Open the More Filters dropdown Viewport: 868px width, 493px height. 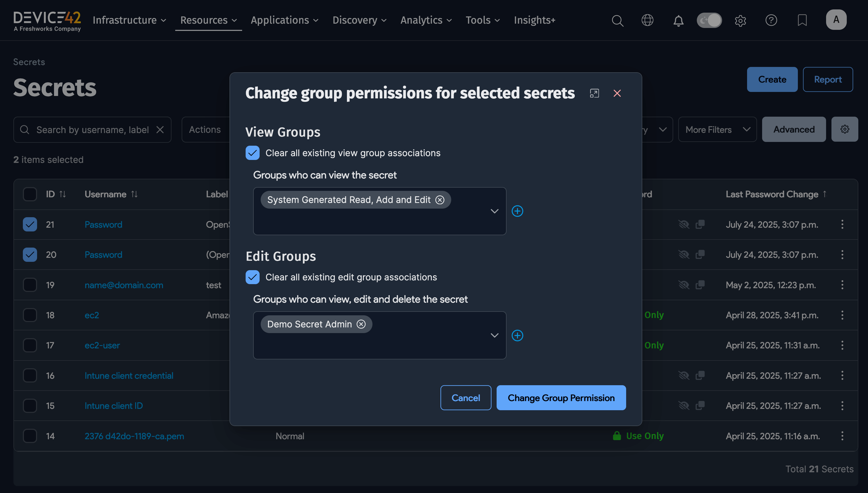[x=717, y=129]
